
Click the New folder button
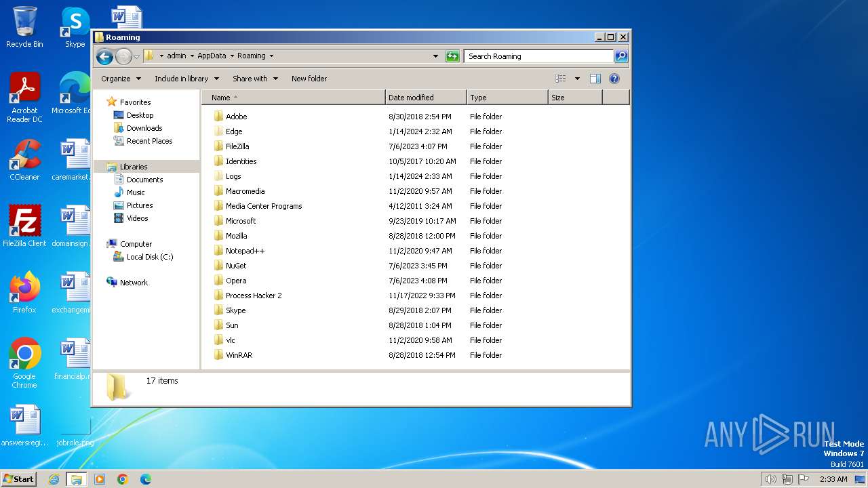[309, 79]
